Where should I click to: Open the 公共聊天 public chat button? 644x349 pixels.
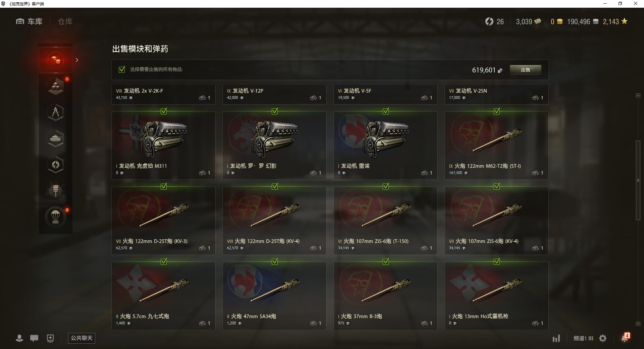point(82,338)
